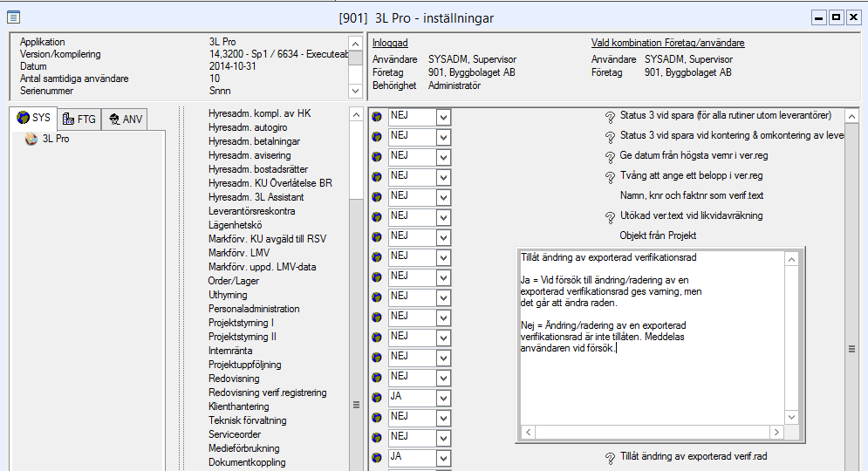Screen dimensions: 868x471
Task: Select Dokumentkoppling in the module list
Action: tap(248, 462)
